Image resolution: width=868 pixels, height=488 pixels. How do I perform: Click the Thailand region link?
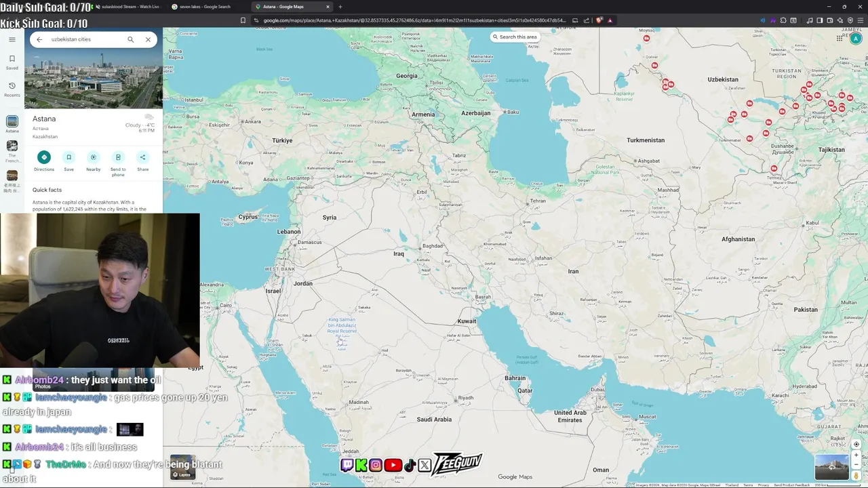coord(732,485)
